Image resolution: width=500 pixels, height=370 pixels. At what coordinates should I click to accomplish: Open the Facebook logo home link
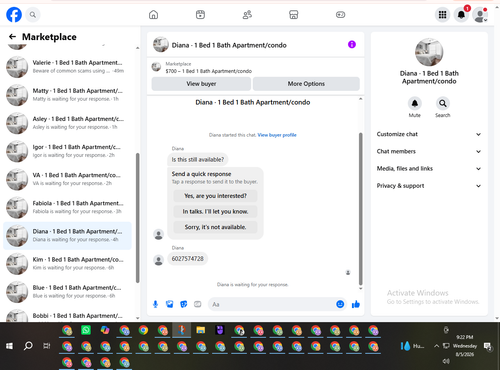tap(14, 15)
